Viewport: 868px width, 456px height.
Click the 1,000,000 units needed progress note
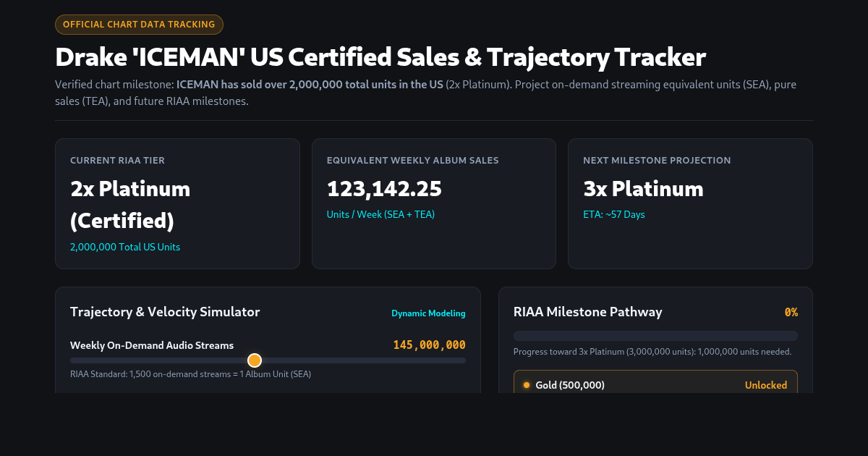point(652,352)
